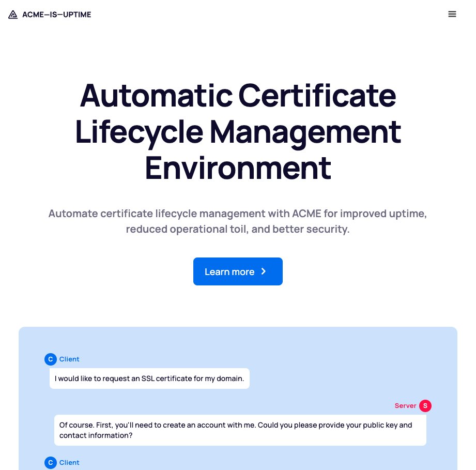Click the subtitle about improved uptime
Image resolution: width=476 pixels, height=470 pixels.
[238, 221]
